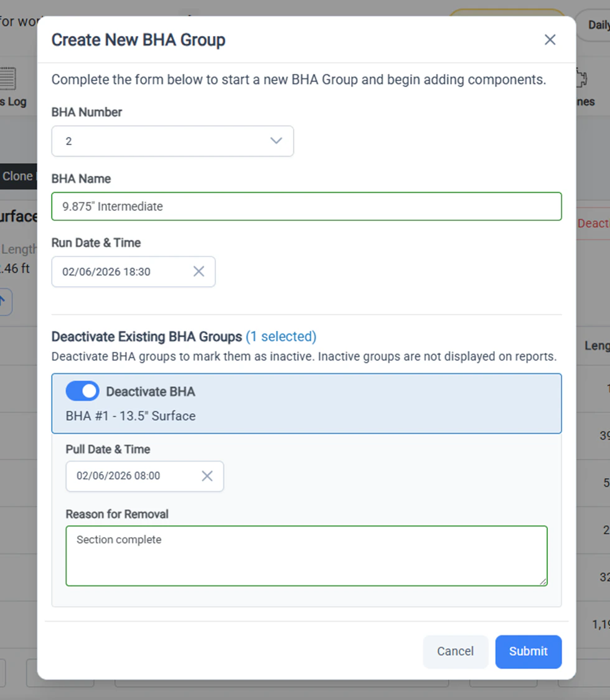Submit the new BHA Group form

point(528,651)
